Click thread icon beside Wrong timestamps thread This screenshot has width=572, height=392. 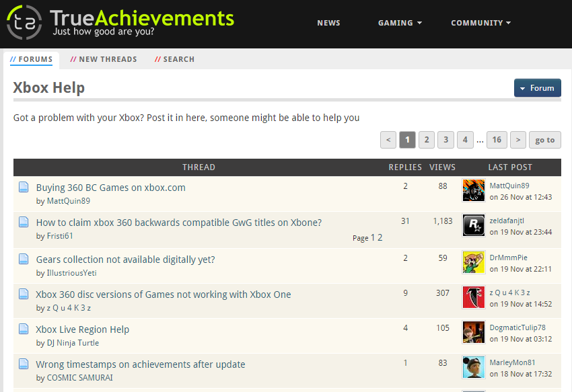(x=24, y=364)
